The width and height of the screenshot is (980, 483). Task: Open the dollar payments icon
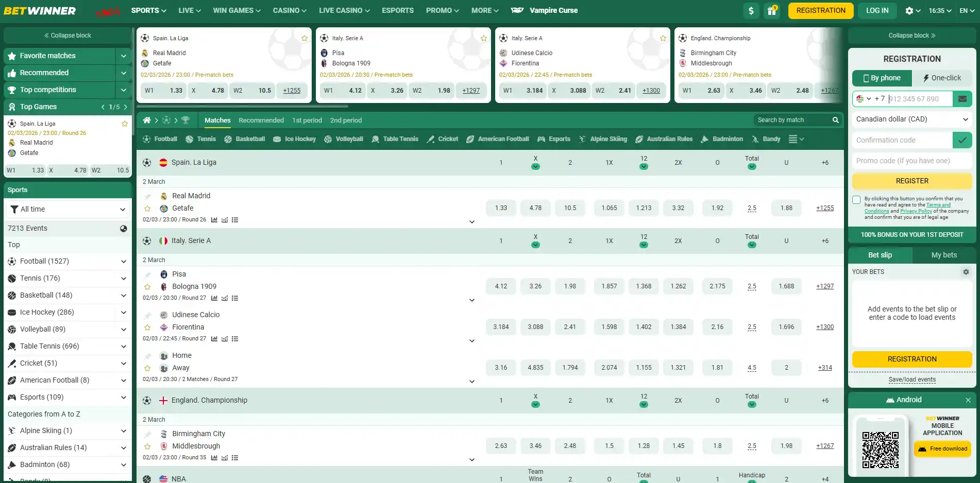click(x=751, y=10)
